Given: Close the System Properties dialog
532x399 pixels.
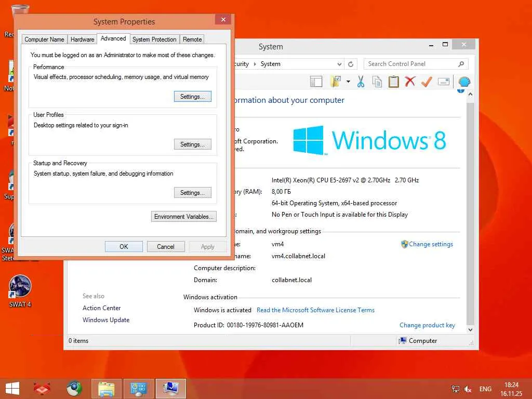Looking at the screenshot, I should [x=223, y=20].
